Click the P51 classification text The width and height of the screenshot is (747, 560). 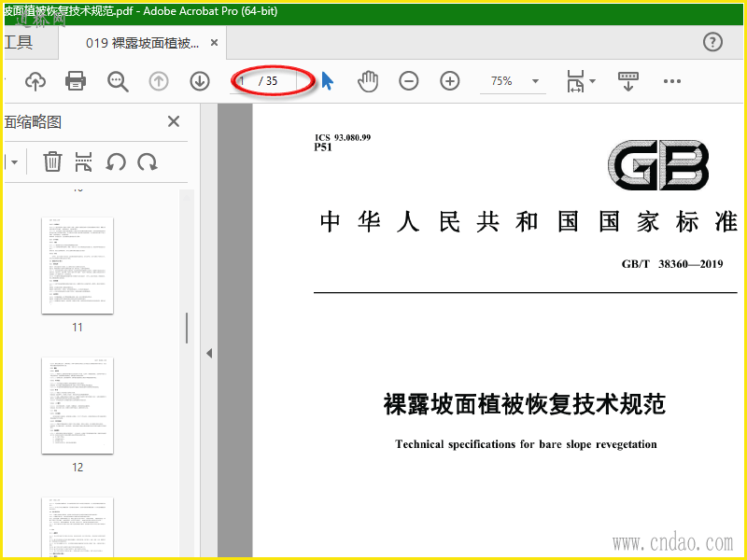(x=323, y=147)
